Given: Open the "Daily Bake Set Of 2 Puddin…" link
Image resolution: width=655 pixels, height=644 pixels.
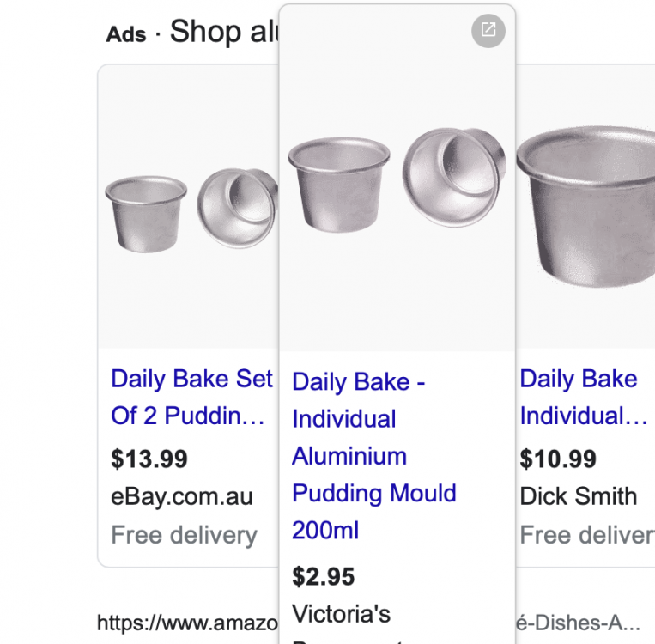Looking at the screenshot, I should coord(191,397).
